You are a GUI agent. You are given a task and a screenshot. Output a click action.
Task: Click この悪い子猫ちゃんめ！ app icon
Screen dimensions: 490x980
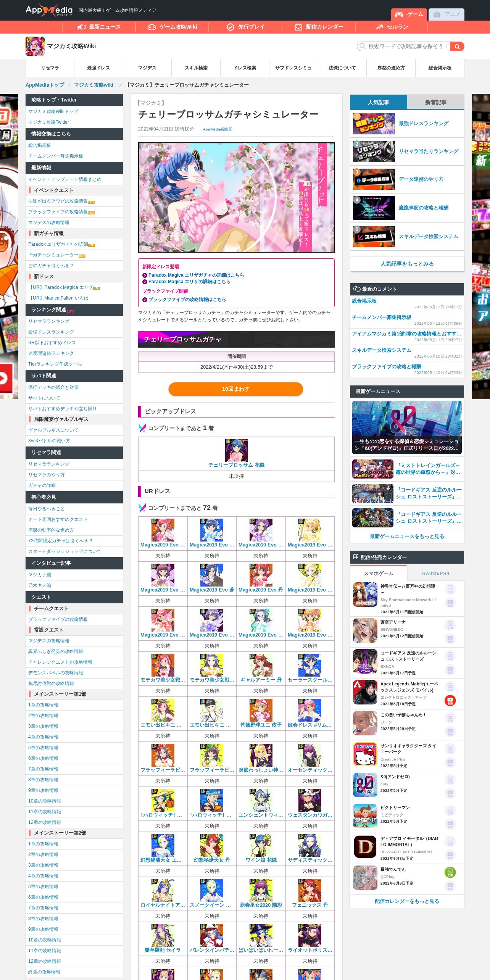point(365,724)
